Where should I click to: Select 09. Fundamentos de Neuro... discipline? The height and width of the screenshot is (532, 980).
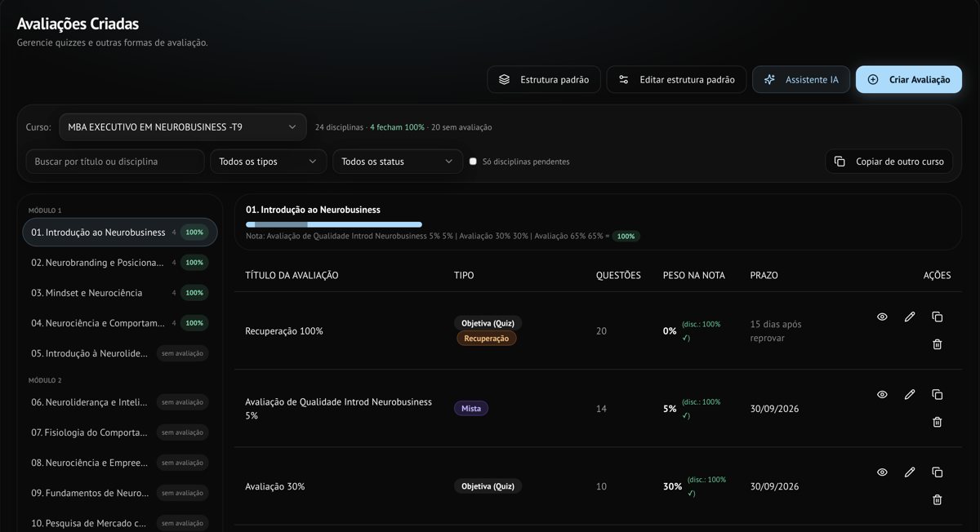(x=120, y=493)
